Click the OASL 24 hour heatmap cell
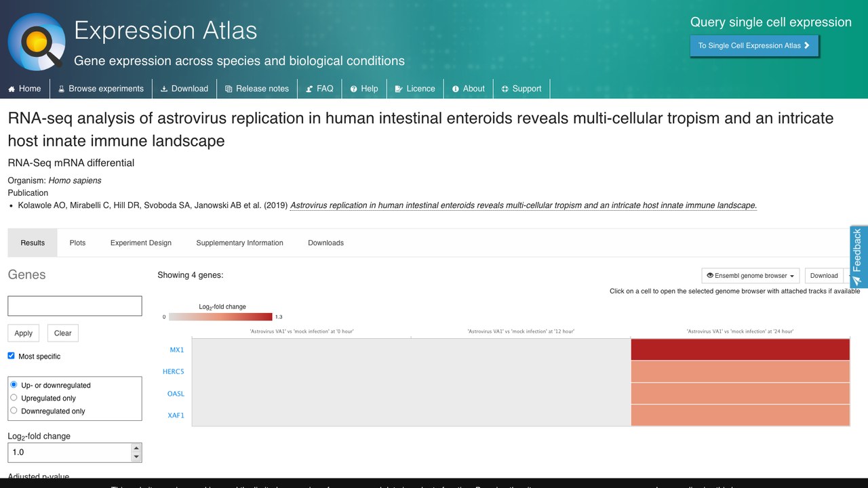Image resolution: width=868 pixels, height=488 pixels. [x=740, y=394]
